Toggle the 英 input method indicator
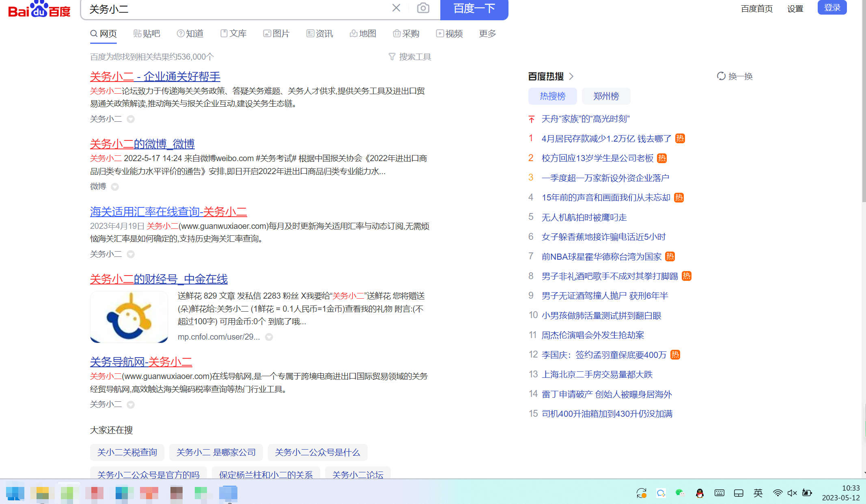 pos(758,493)
